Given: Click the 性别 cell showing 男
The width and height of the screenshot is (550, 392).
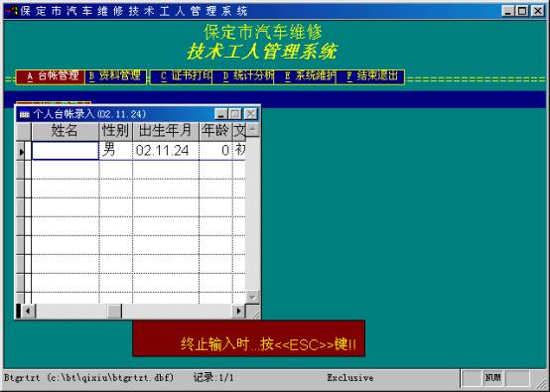Looking at the screenshot, I should (x=116, y=151).
